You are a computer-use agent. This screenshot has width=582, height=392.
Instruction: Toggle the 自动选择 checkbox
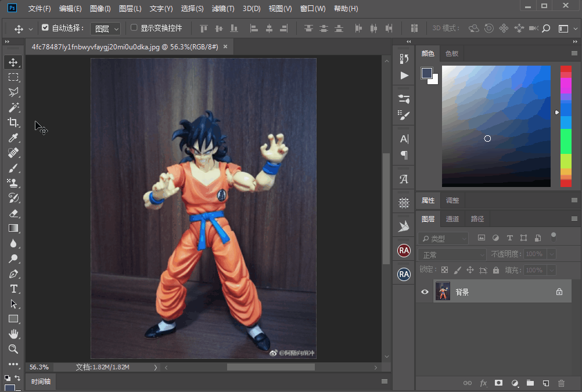[45, 27]
